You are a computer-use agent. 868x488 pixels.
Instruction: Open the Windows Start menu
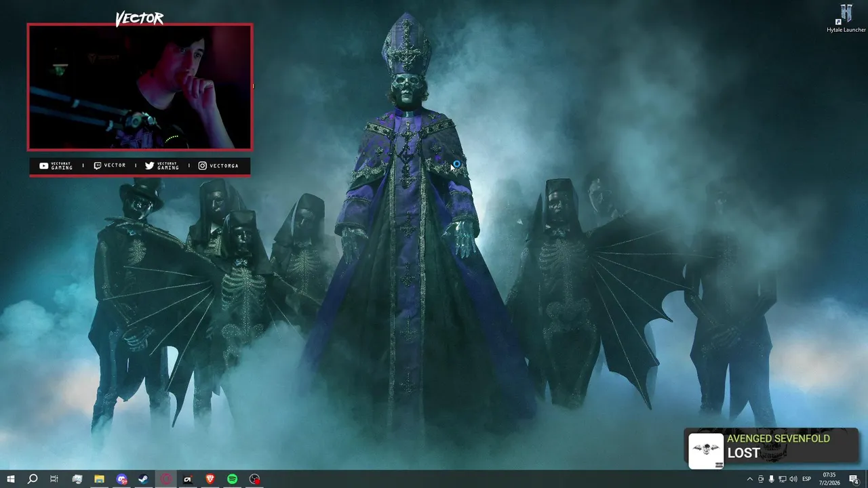10,479
